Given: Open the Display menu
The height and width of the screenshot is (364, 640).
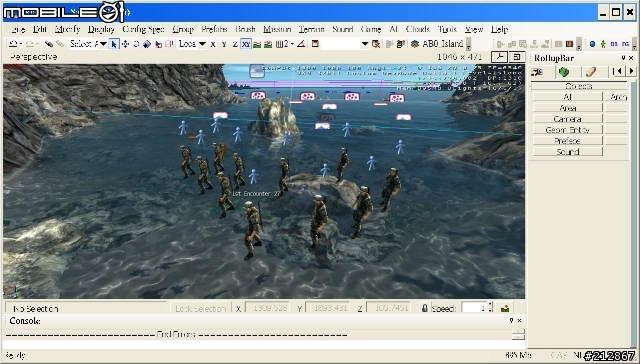Looking at the screenshot, I should tap(101, 29).
